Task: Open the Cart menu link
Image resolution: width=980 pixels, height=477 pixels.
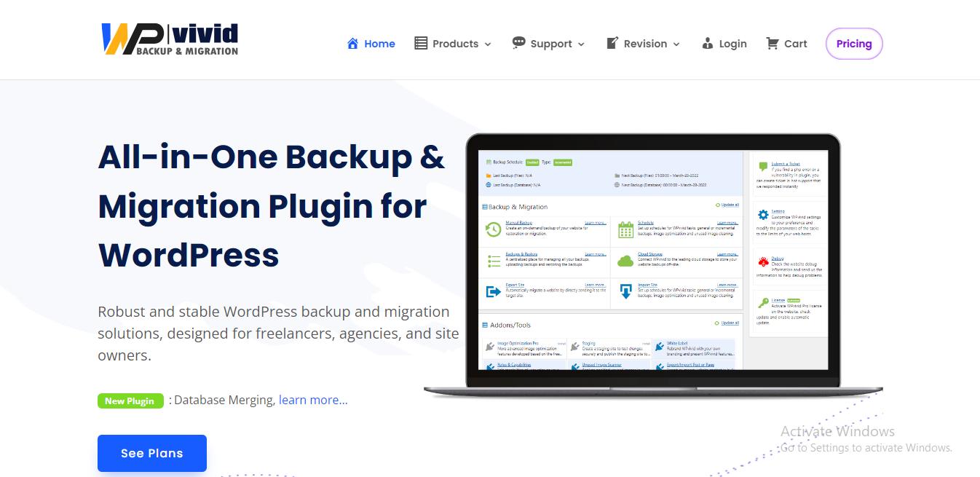Action: tap(795, 44)
